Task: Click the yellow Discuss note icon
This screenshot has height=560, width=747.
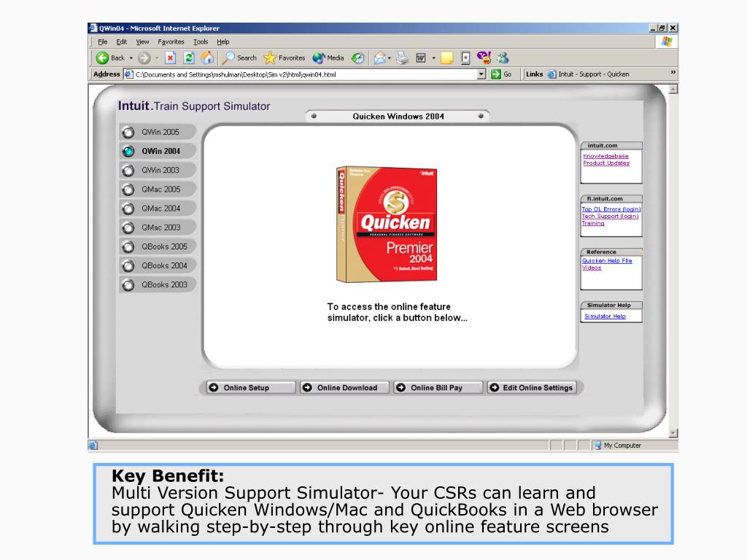Action: pyautogui.click(x=447, y=58)
